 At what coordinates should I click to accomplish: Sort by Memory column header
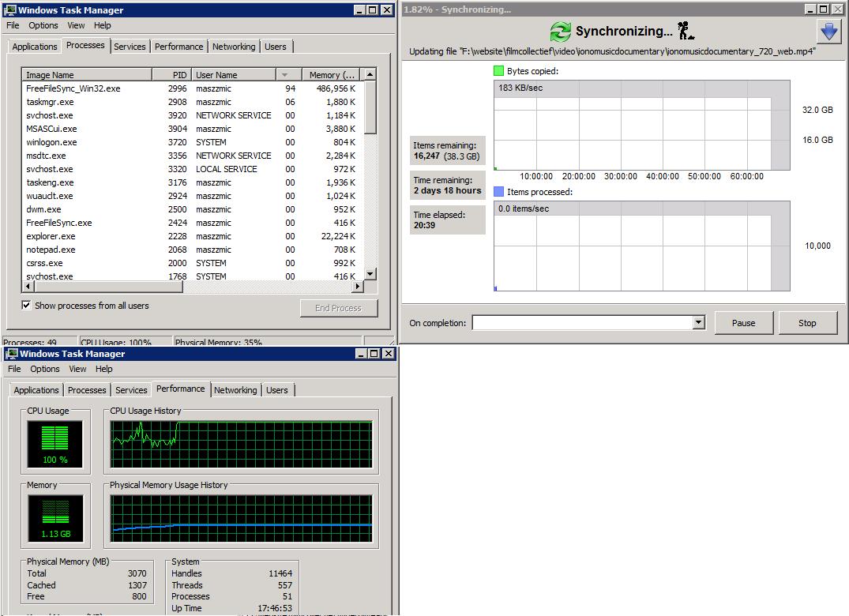331,75
